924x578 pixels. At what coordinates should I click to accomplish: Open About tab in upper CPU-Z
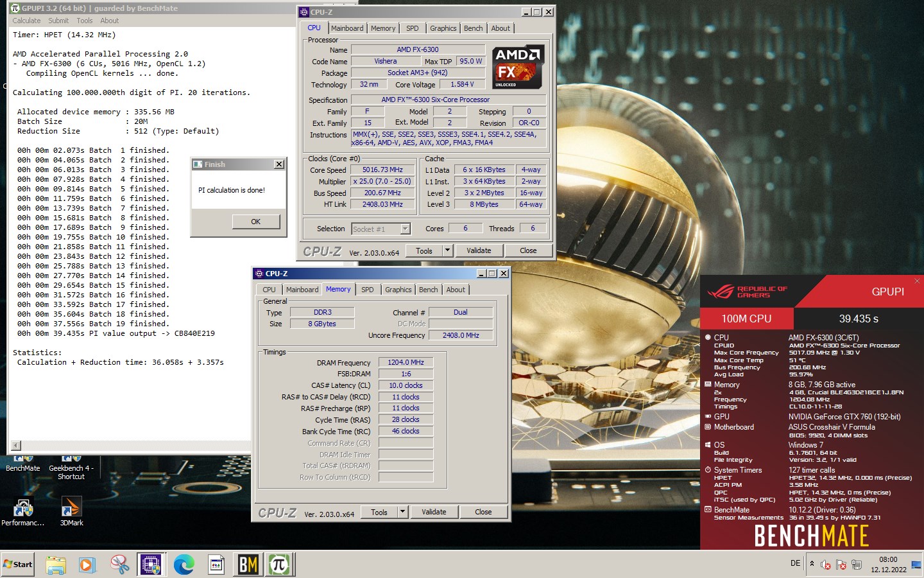[501, 28]
